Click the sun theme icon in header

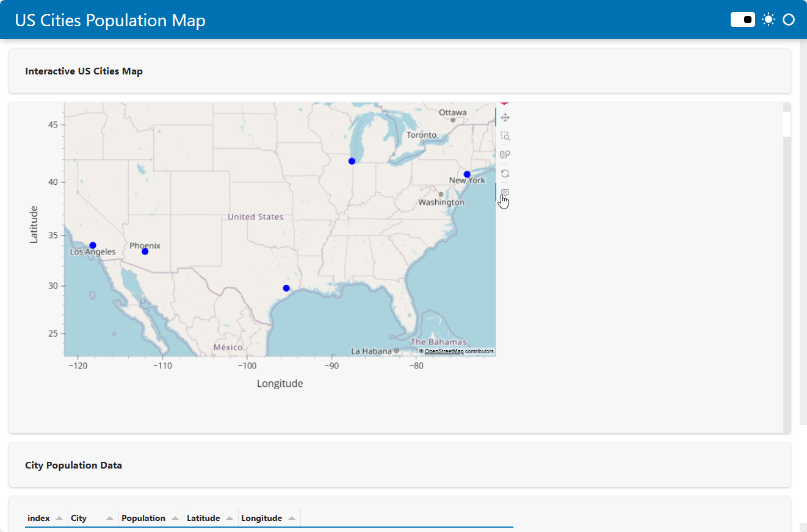tap(769, 20)
